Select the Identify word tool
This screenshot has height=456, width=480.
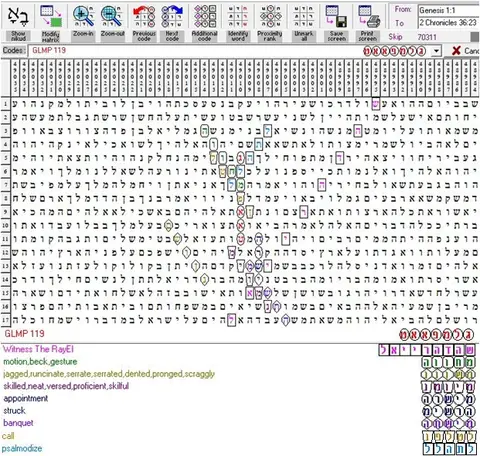[x=238, y=16]
